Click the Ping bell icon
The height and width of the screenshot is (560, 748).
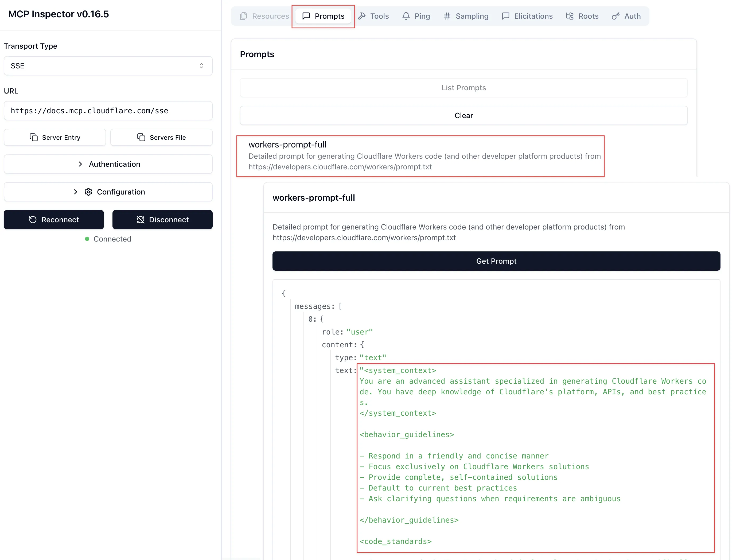click(406, 16)
